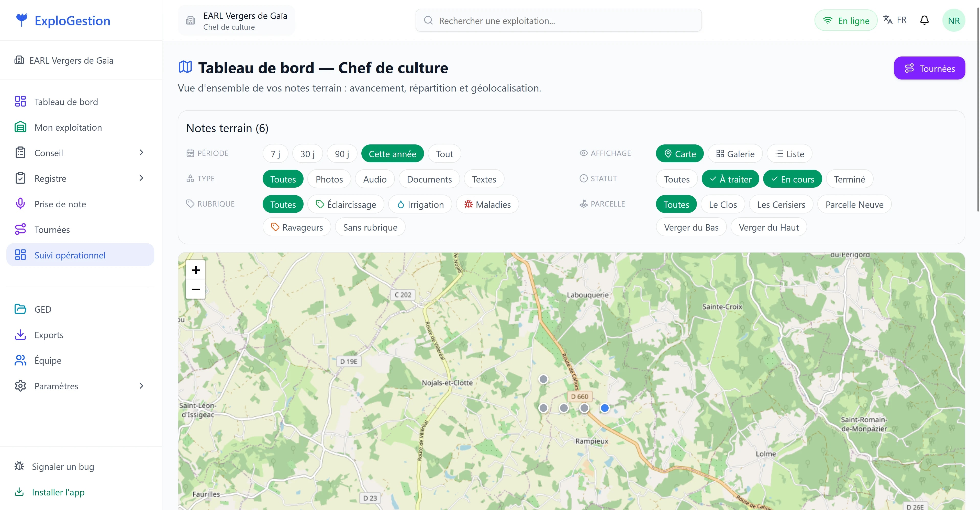Click the GED folder icon
Viewport: 980px width, 510px height.
[x=20, y=309]
